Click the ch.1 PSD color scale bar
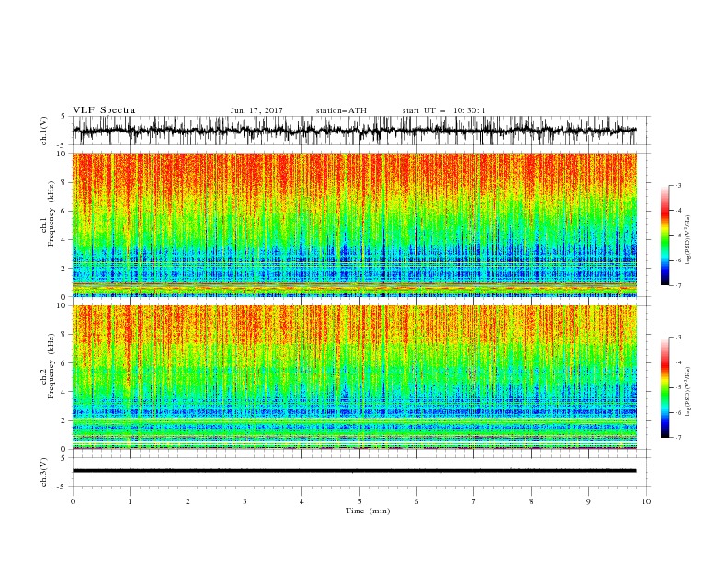The image size is (728, 563). [665, 236]
